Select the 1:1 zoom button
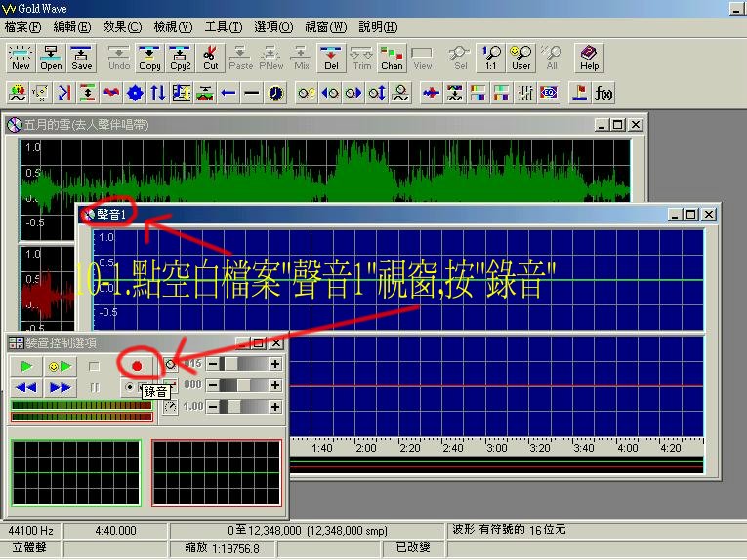Viewport: 747px width, 560px height. [x=491, y=58]
